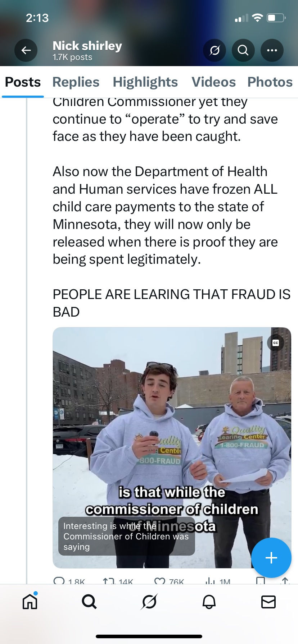Open Messages envelope tab
Screen dimensions: 298x644
click(x=268, y=601)
